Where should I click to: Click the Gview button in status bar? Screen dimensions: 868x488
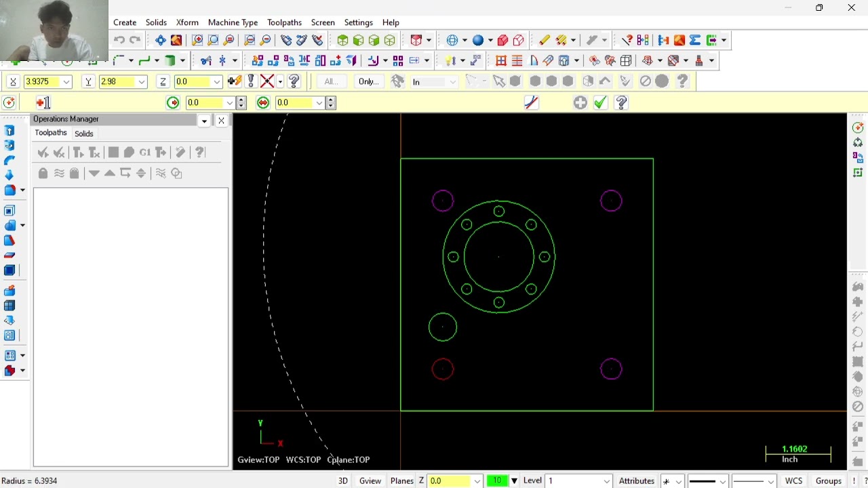[370, 481]
